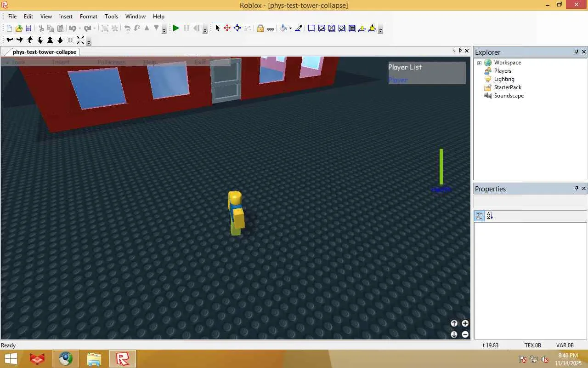588x368 pixels.
Task: Select the dropper material tool
Action: pos(299,29)
